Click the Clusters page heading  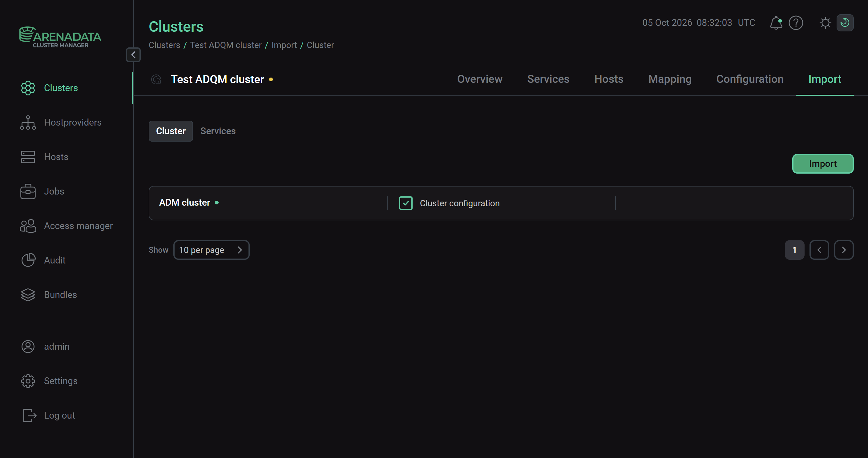[x=176, y=26]
